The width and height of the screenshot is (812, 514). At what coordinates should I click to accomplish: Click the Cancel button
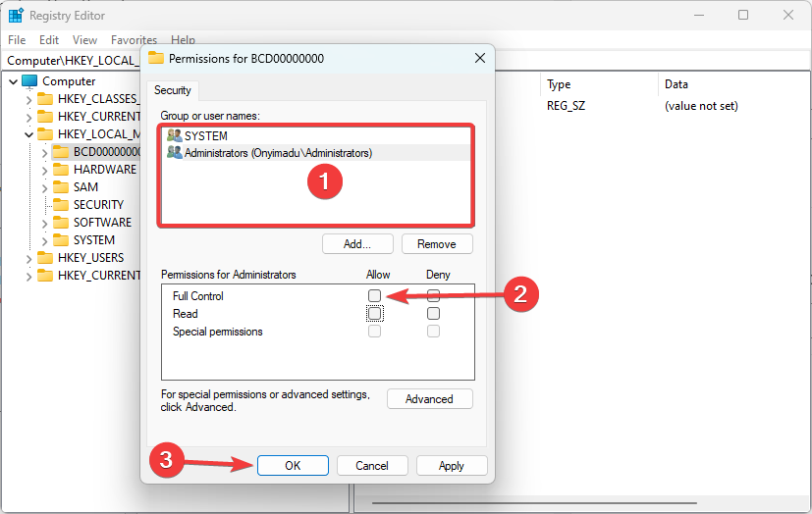[x=372, y=465]
